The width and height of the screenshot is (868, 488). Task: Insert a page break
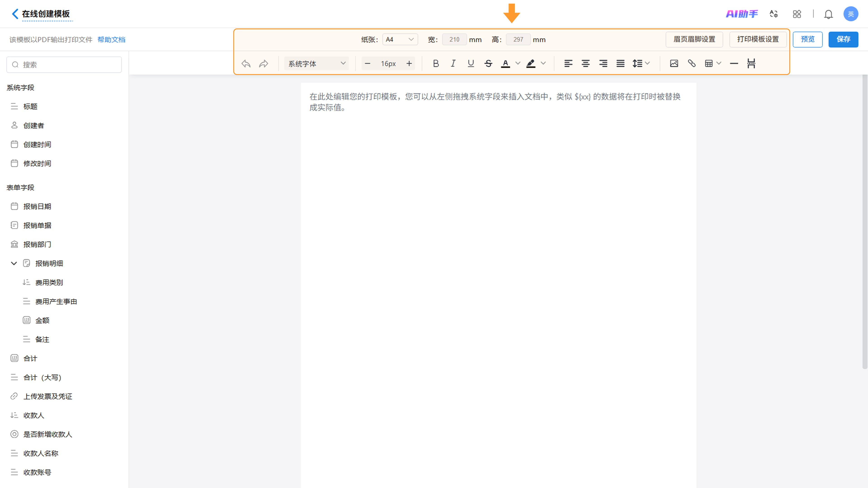tap(751, 63)
